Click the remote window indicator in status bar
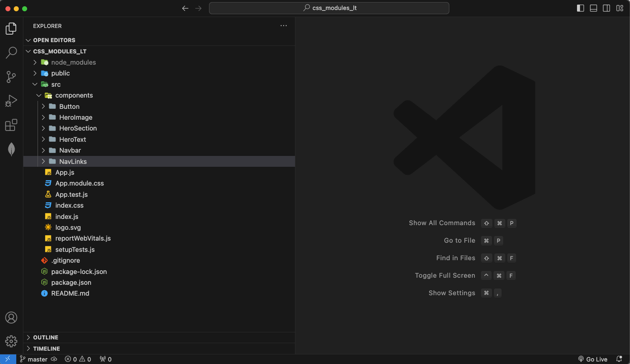 click(8, 359)
